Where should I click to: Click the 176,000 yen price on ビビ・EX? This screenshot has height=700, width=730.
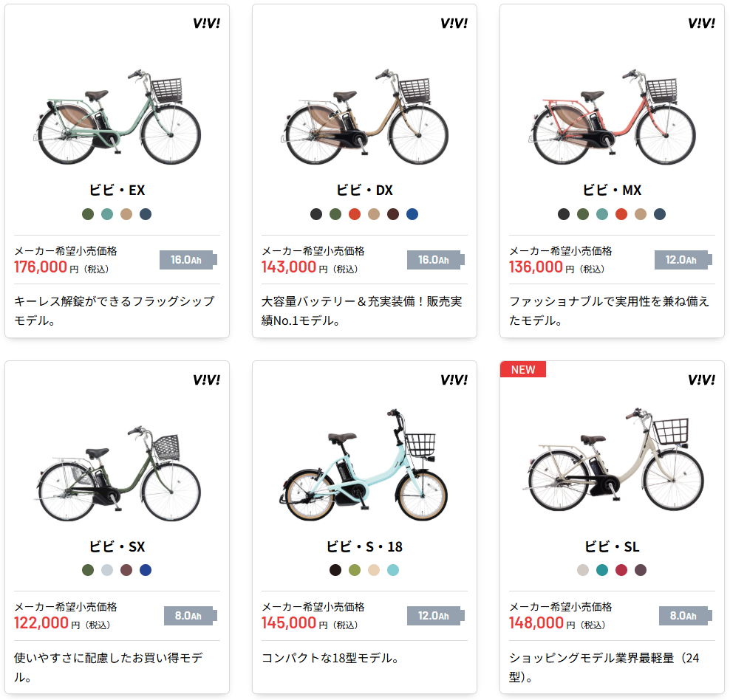41,267
